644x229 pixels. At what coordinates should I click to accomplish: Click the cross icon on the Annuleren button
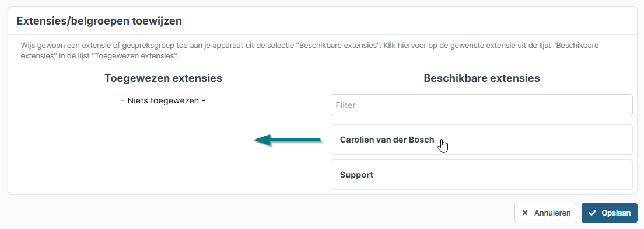tap(524, 213)
